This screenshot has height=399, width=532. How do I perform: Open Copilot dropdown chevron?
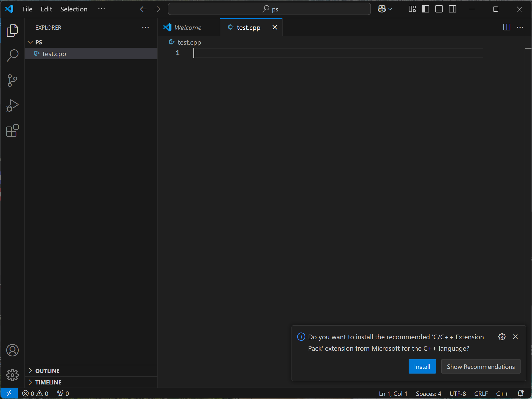390,9
